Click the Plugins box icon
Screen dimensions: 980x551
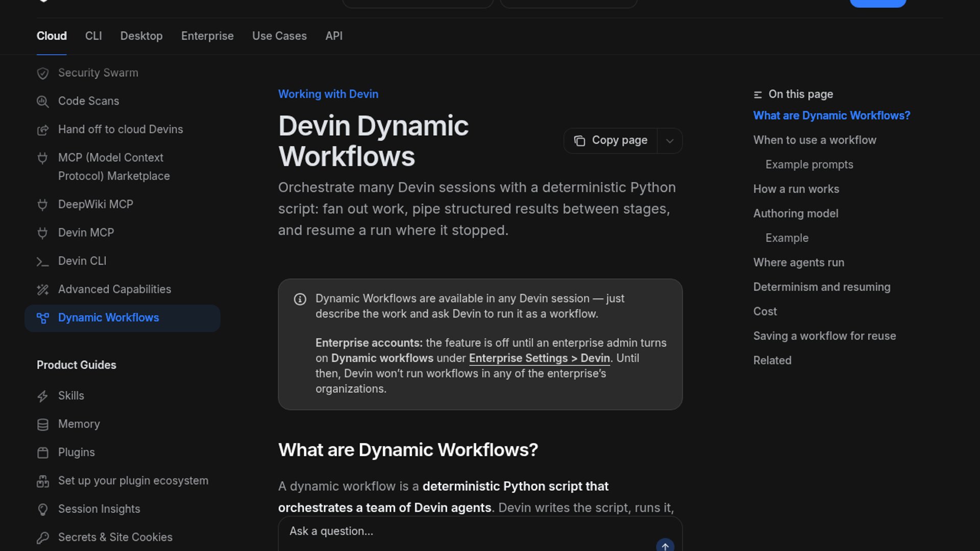tap(43, 453)
